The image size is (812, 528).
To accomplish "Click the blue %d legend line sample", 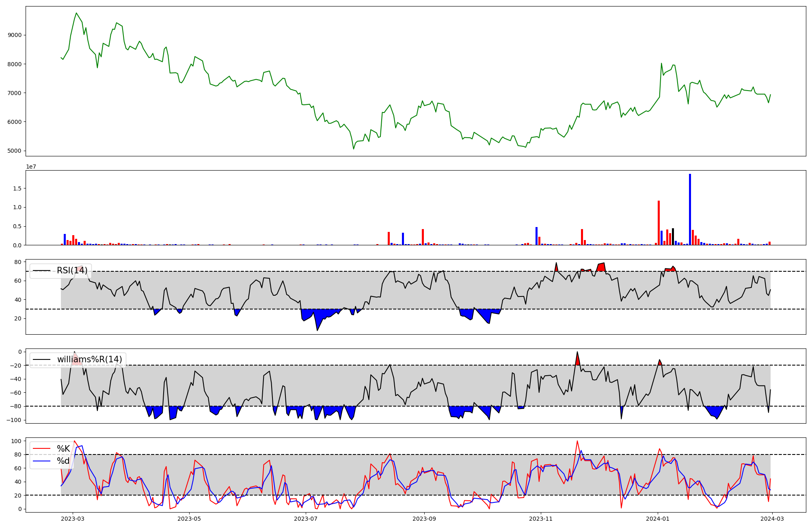I will coord(41,461).
